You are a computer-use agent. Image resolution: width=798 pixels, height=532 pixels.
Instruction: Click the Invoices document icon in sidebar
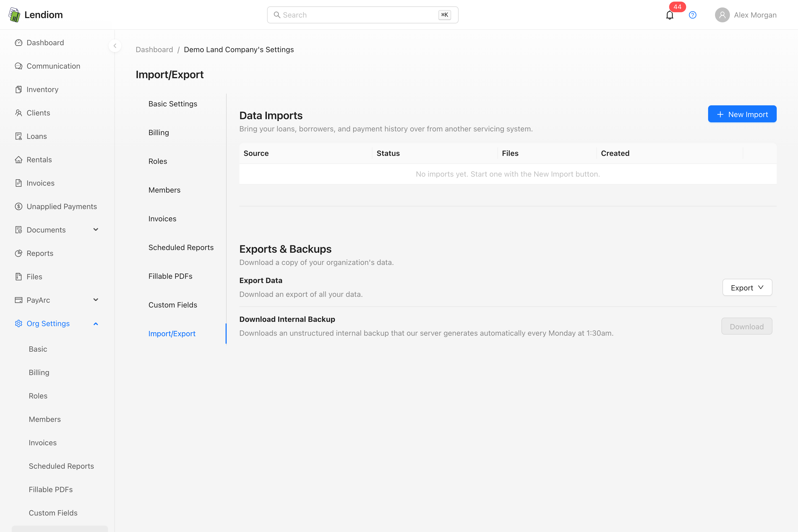pos(19,183)
